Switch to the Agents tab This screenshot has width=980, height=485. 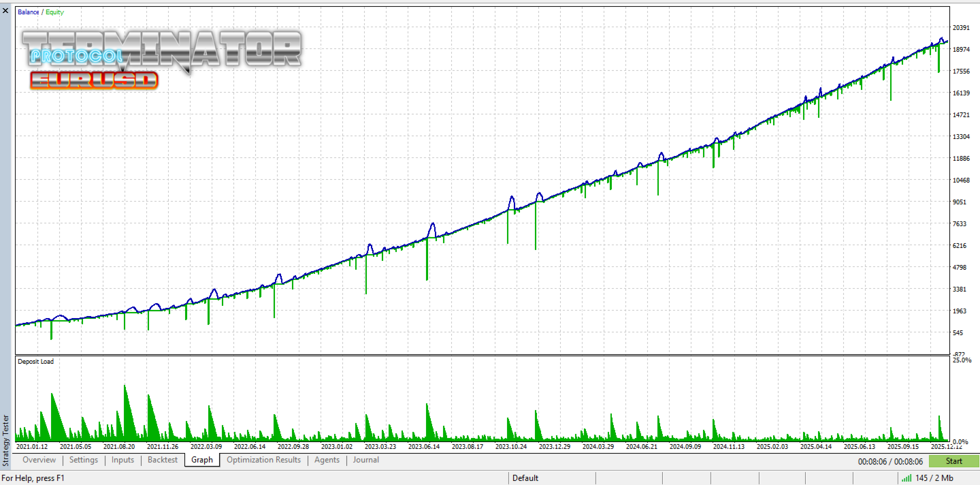tap(327, 460)
